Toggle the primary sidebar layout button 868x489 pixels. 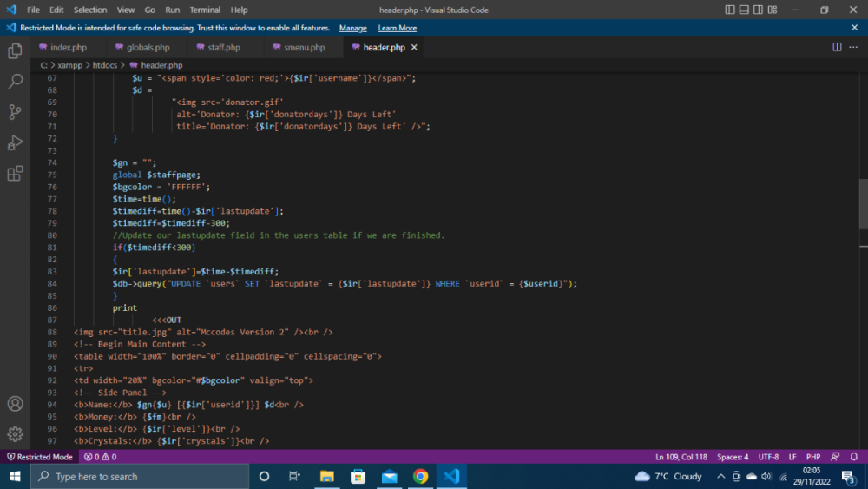(729, 10)
